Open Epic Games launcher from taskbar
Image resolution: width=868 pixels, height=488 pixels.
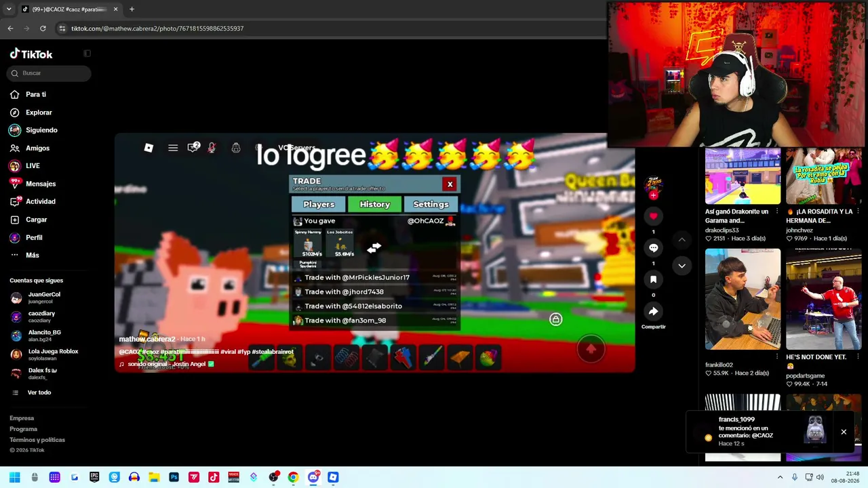coord(94,477)
